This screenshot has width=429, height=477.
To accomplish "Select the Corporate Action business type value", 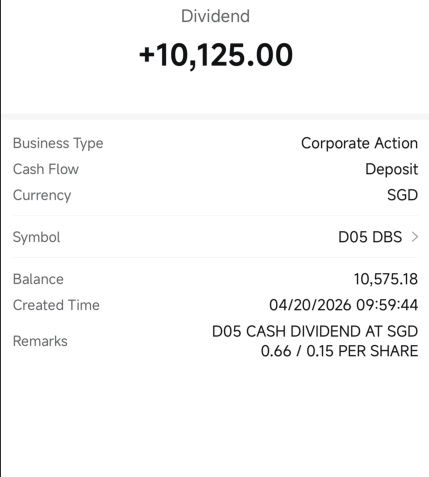I will [x=359, y=143].
